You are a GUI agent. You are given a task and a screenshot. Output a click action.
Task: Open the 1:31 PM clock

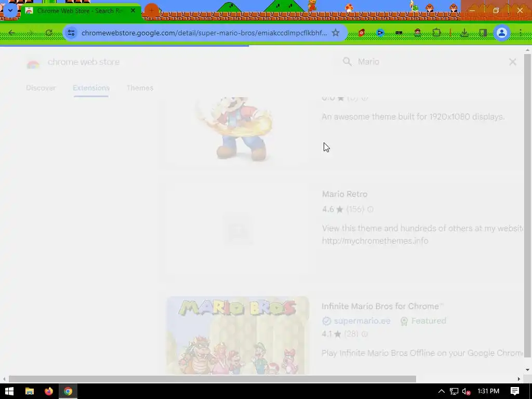pos(488,391)
